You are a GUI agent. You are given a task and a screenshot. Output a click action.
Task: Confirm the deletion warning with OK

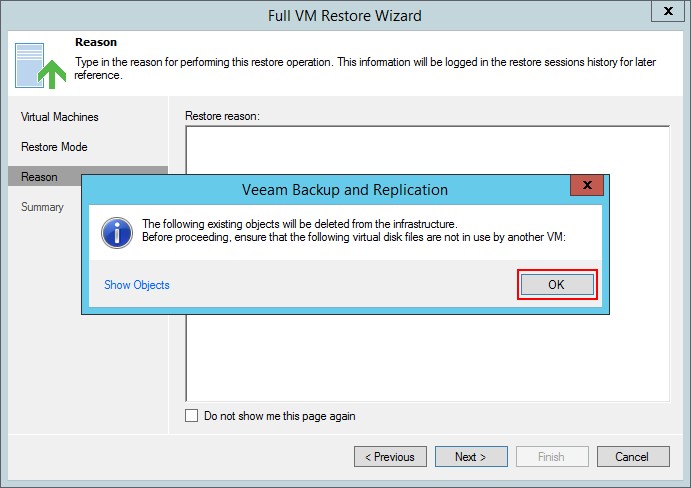(x=557, y=285)
